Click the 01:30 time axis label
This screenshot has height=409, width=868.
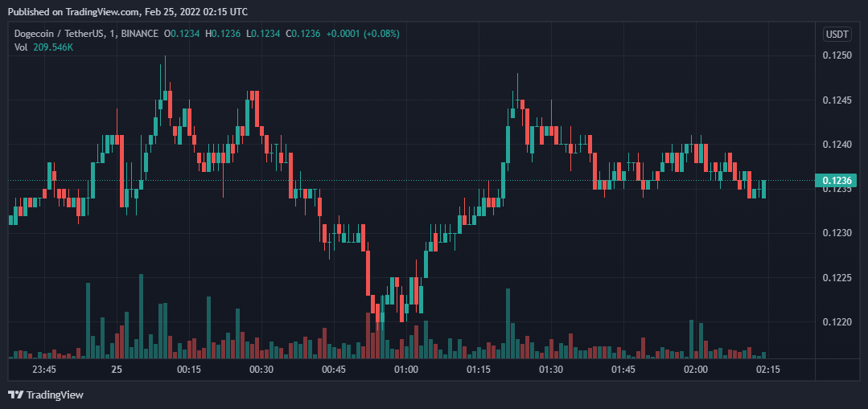(x=551, y=370)
